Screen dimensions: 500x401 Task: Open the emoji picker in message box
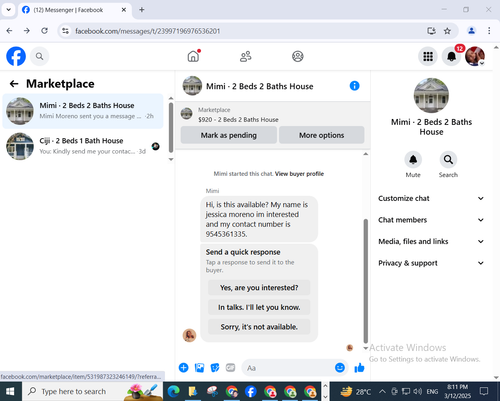click(x=340, y=367)
